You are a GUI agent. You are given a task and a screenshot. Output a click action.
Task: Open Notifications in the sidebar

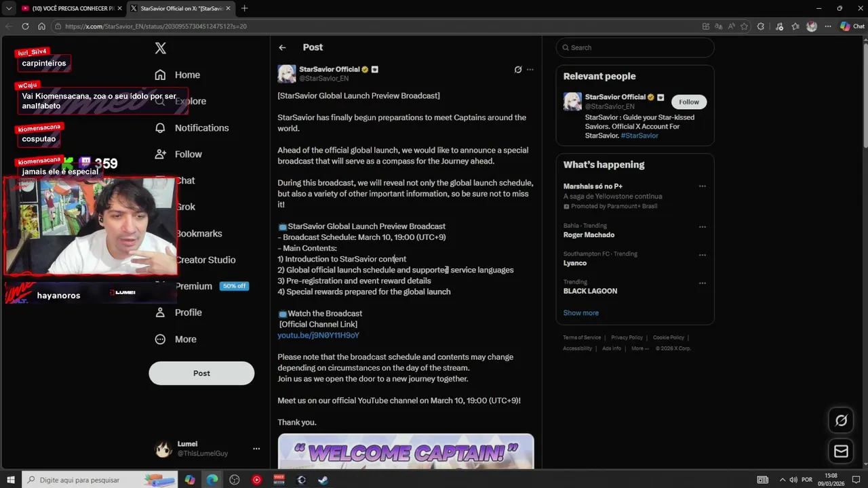coord(191,127)
